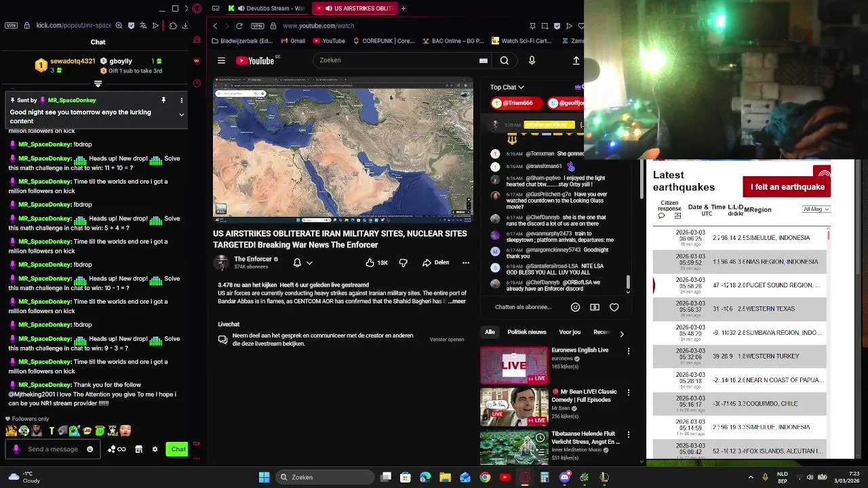This screenshot has width=868, height=488.
Task: Open Super Chat purchase icon
Action: [595, 307]
